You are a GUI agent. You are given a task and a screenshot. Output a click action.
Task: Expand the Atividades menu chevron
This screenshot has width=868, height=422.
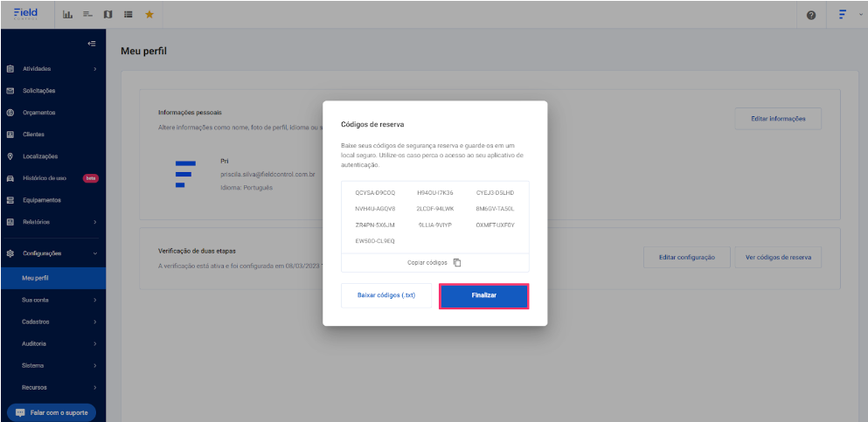(95, 69)
